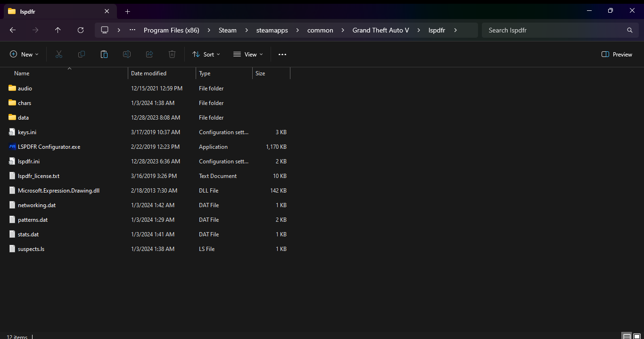This screenshot has height=339, width=644.
Task: Expand the New item dropdown
Action: click(24, 55)
